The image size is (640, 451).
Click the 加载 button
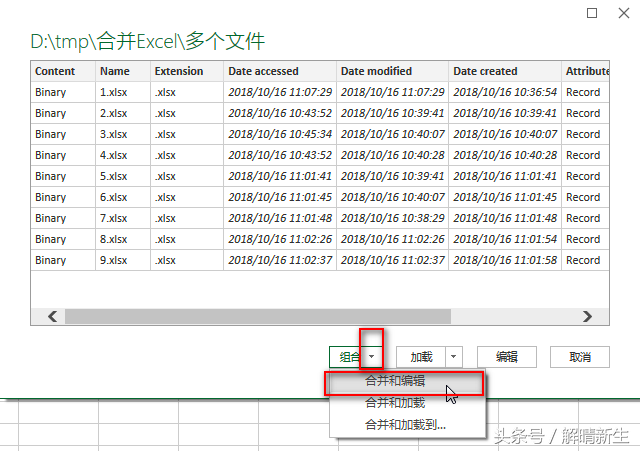421,357
